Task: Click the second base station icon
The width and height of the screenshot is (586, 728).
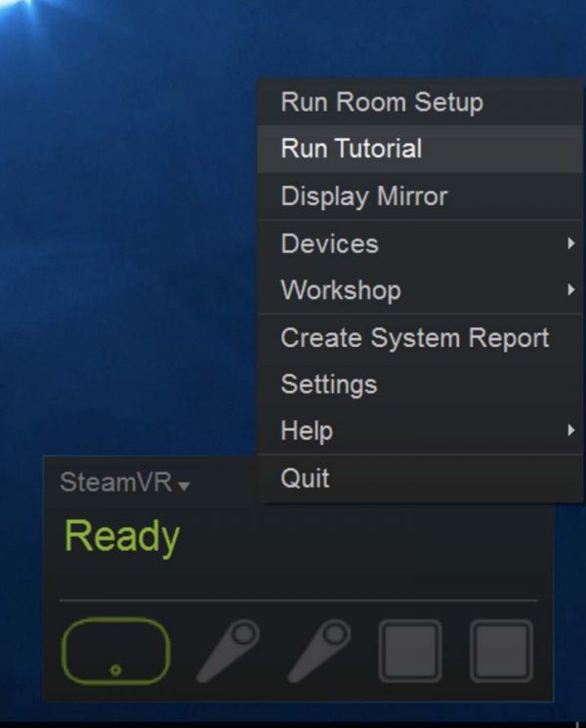Action: (x=502, y=652)
